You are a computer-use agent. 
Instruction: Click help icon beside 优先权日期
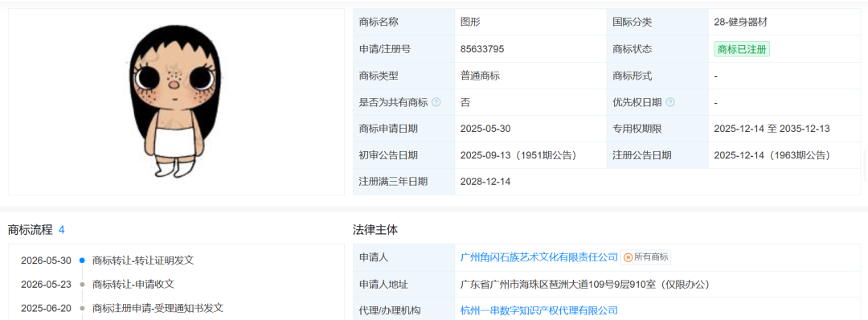pos(670,102)
